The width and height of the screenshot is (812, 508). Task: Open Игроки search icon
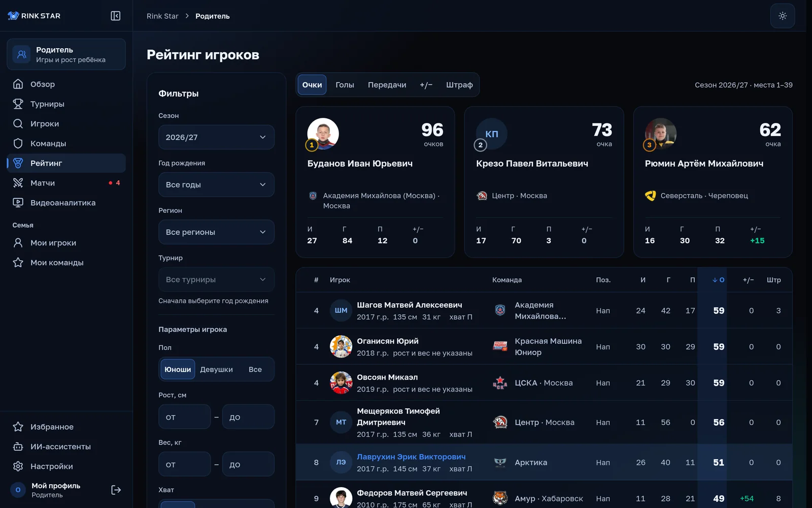coord(18,123)
